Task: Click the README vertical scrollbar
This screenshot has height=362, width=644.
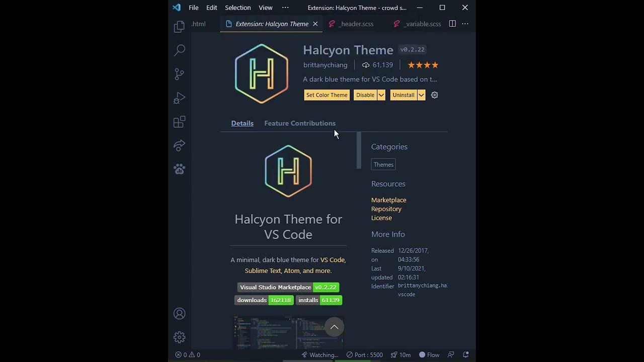Action: coord(359,150)
